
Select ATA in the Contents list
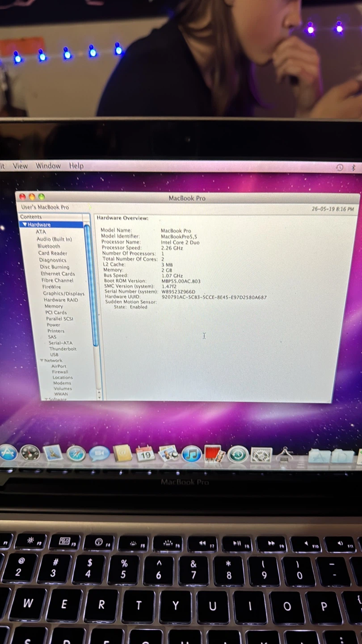(x=41, y=232)
